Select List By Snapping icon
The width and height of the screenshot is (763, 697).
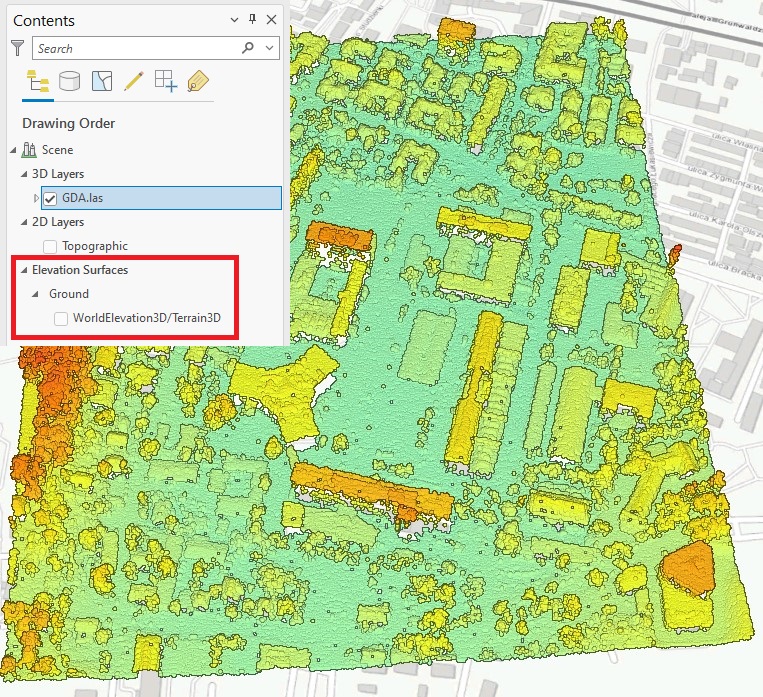pyautogui.click(x=166, y=82)
